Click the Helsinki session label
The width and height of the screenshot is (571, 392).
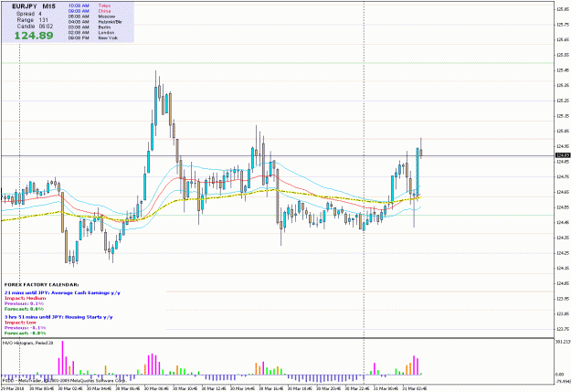pos(110,22)
